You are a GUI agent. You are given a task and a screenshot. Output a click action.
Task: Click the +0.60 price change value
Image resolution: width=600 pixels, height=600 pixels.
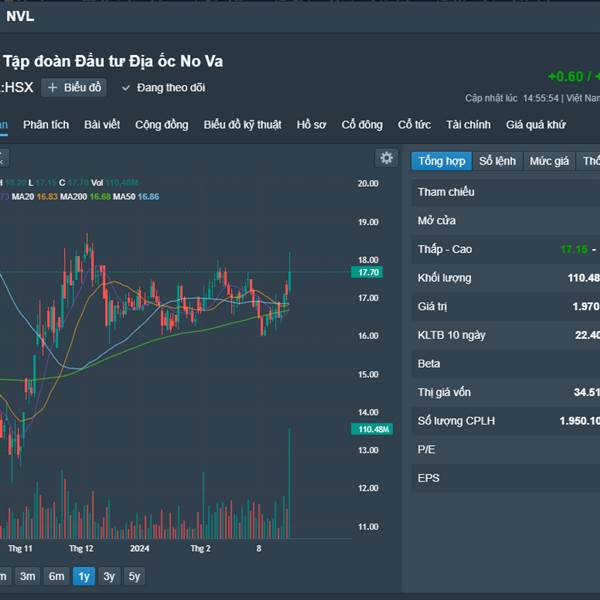click(x=566, y=77)
